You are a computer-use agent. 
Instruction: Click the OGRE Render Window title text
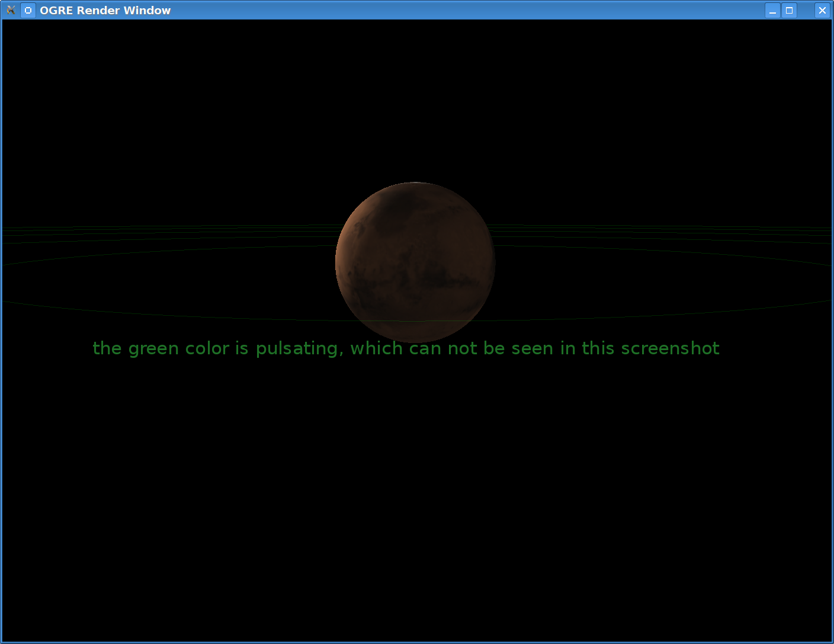click(105, 10)
